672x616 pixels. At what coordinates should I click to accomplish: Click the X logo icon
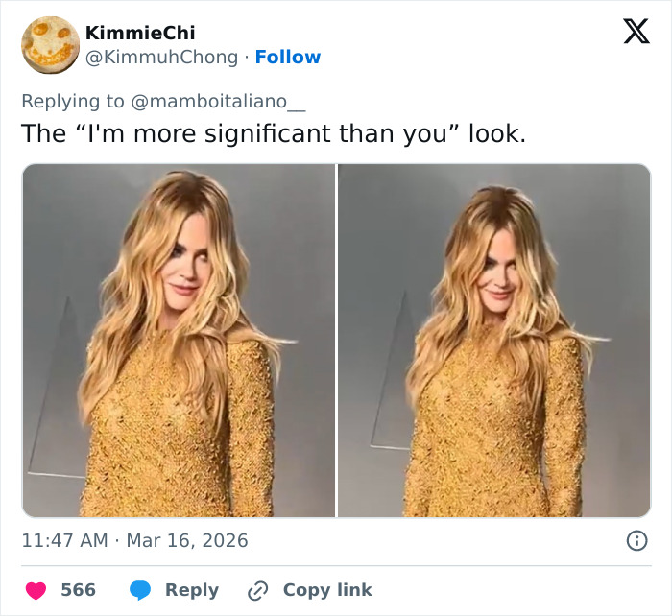[x=636, y=32]
